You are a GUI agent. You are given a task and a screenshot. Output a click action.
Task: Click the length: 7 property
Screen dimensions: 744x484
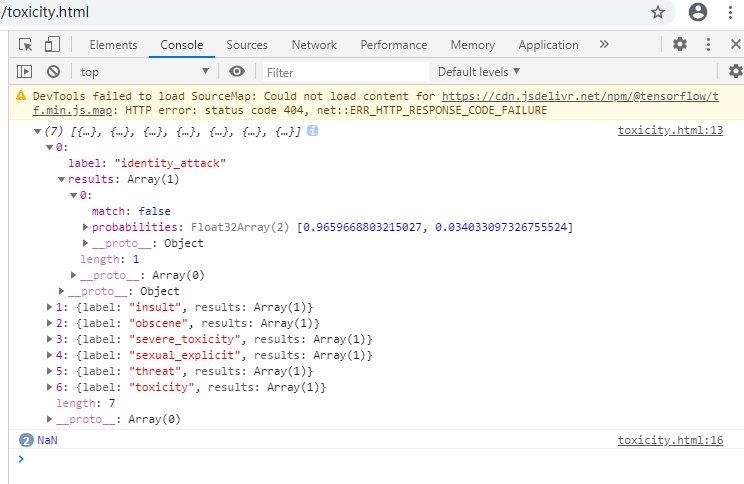tap(86, 403)
